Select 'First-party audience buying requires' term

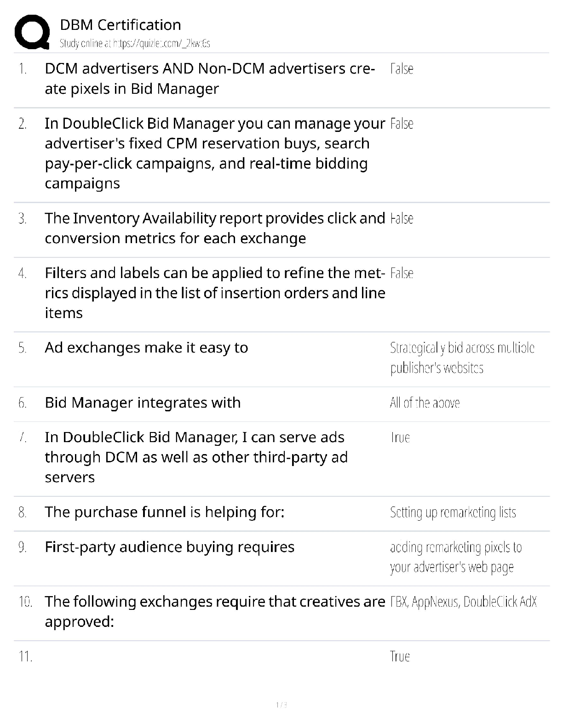point(169,547)
